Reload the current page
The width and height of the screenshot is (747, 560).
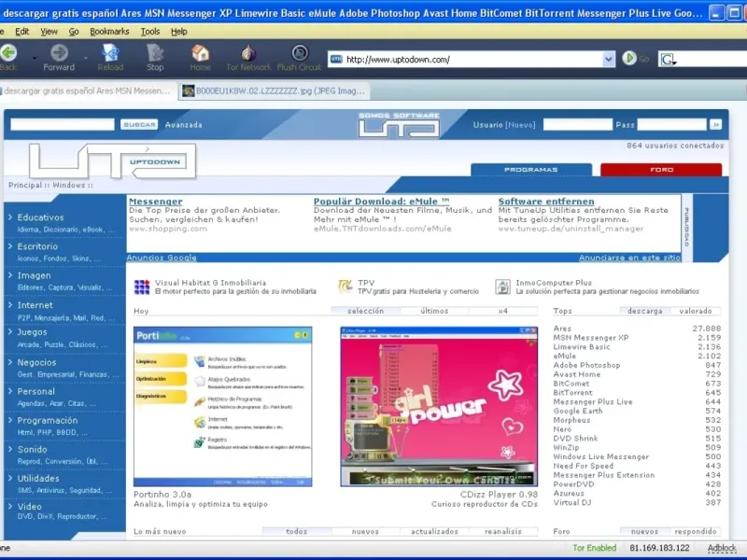pyautogui.click(x=110, y=52)
